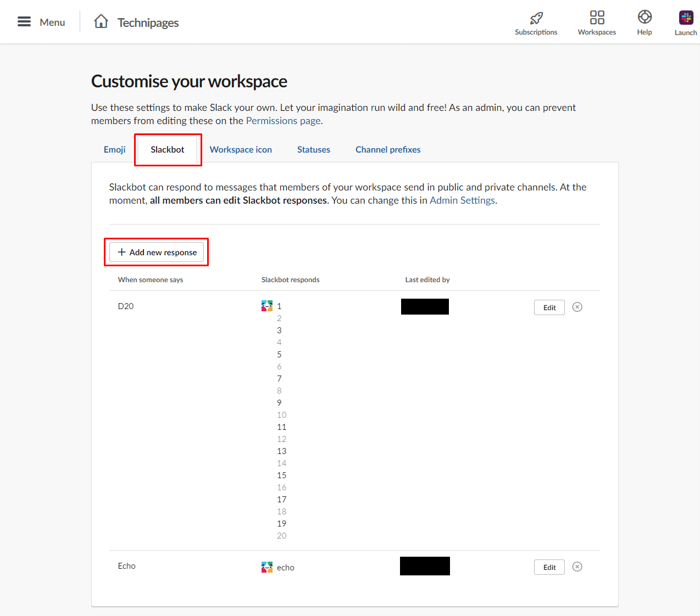Click the Help lifebuoy icon
Screen dimensions: 700x616
coord(645,17)
